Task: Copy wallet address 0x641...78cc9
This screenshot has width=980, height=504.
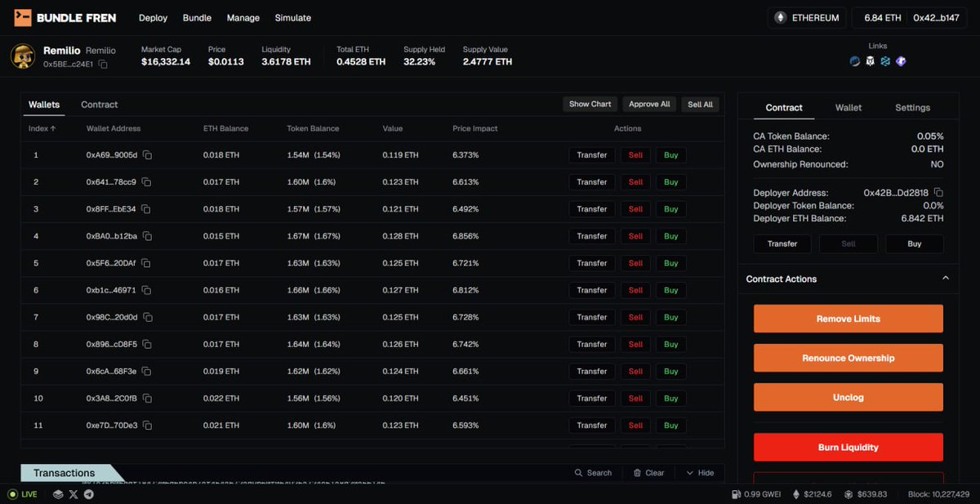Action: click(148, 182)
